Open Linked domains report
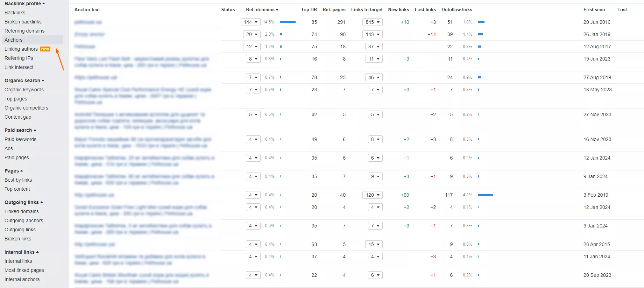Screen dimensions: 644x288 22,211
